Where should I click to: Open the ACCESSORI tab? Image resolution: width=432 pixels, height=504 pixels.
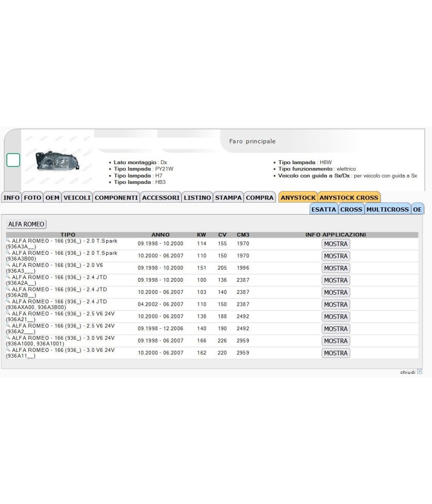161,197
